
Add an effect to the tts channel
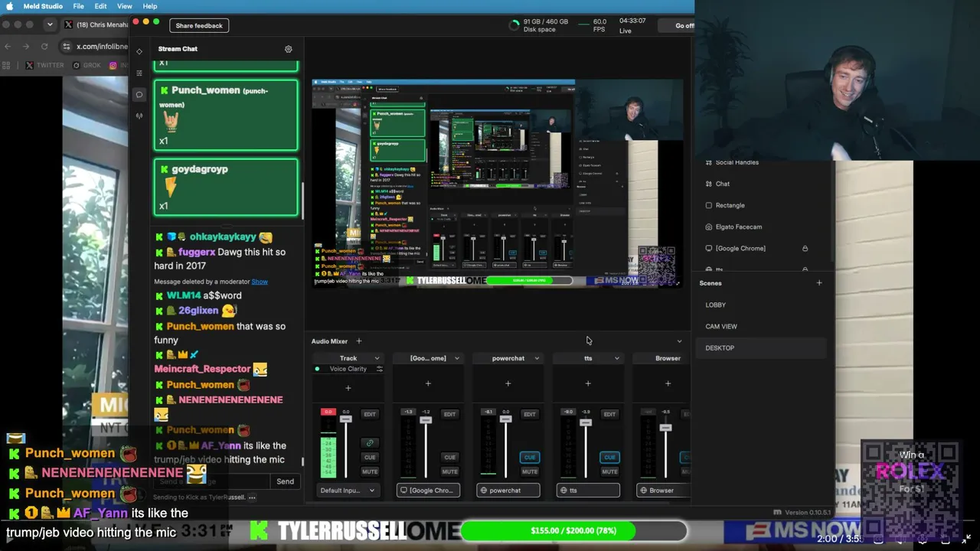click(x=588, y=383)
